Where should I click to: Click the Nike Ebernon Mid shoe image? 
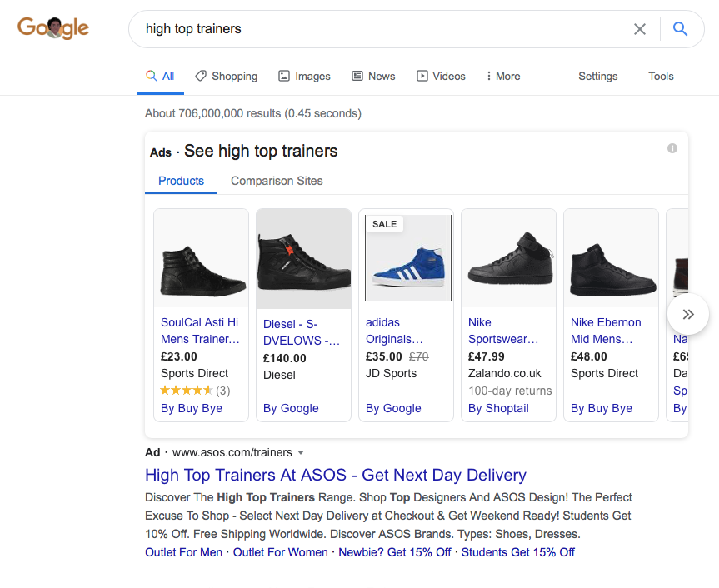pos(612,258)
